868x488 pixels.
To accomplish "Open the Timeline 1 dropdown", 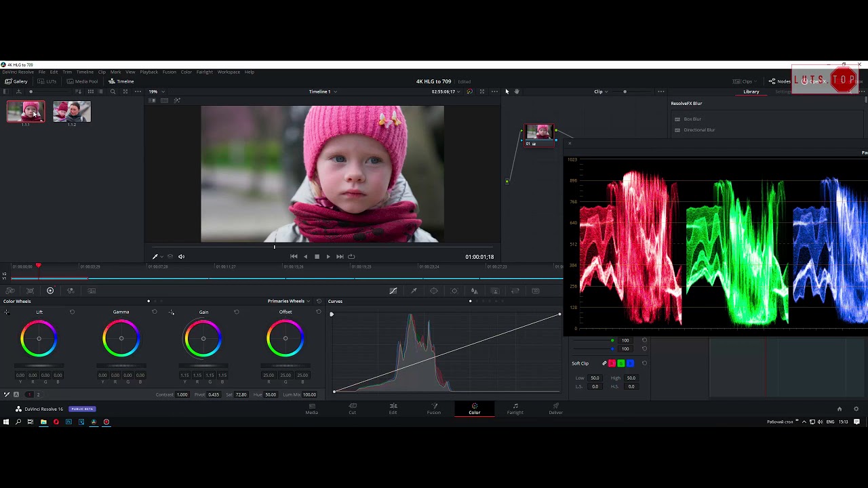I will pyautogui.click(x=323, y=91).
